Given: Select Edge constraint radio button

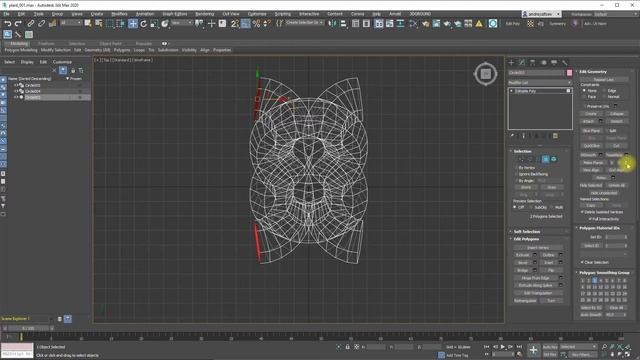Looking at the screenshot, I should [x=604, y=91].
